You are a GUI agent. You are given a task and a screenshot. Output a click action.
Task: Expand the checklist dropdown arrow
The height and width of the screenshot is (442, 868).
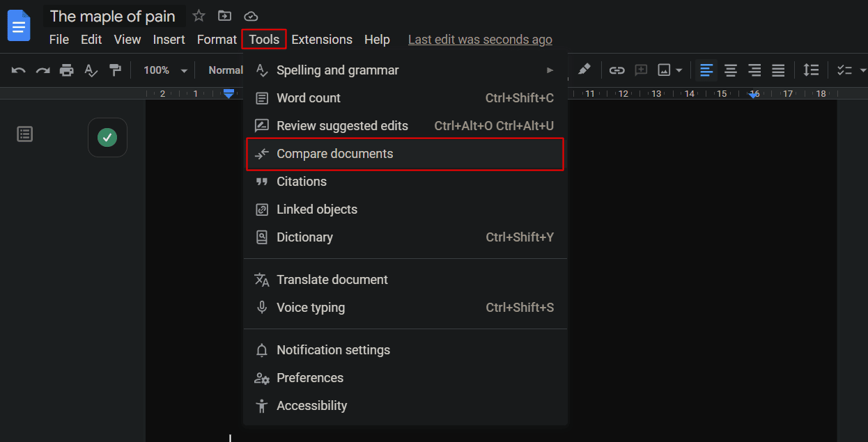point(862,71)
